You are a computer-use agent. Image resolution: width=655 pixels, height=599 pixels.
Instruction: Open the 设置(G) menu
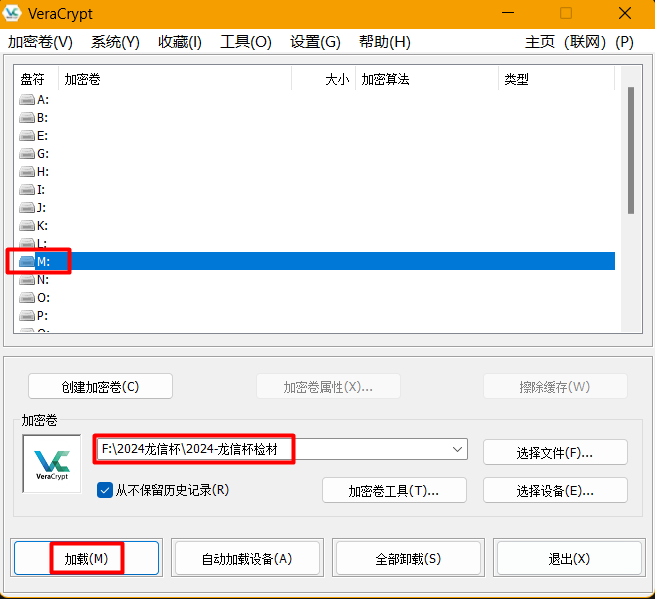pyautogui.click(x=315, y=42)
